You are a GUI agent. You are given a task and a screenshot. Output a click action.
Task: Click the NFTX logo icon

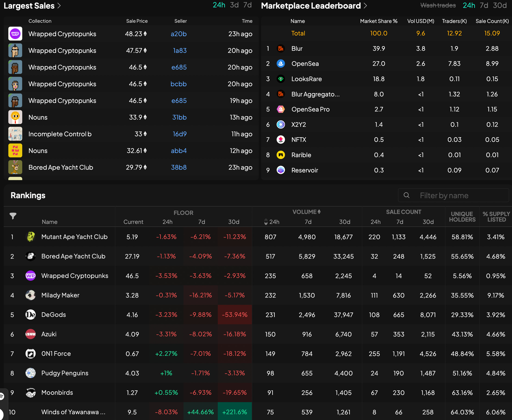281,140
